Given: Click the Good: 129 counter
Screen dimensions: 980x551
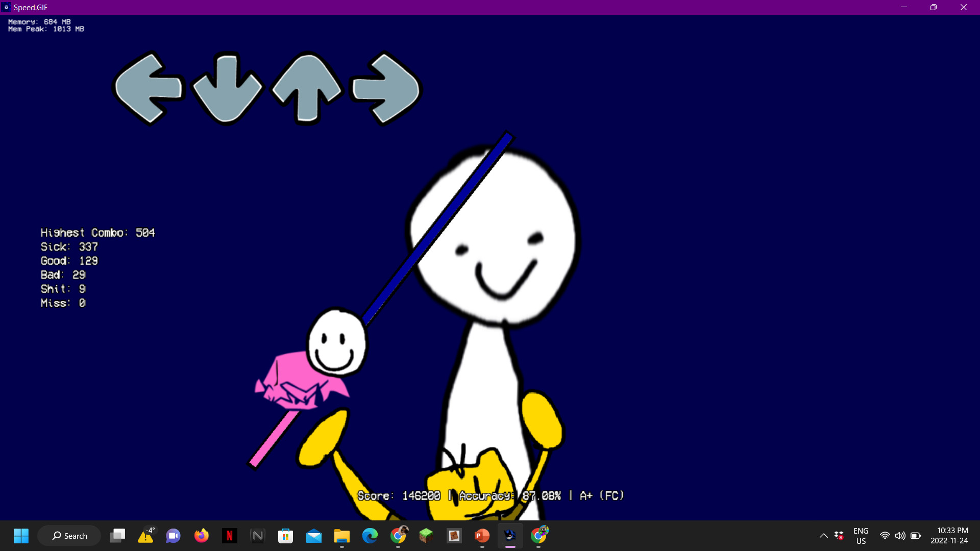Looking at the screenshot, I should click(x=69, y=261).
